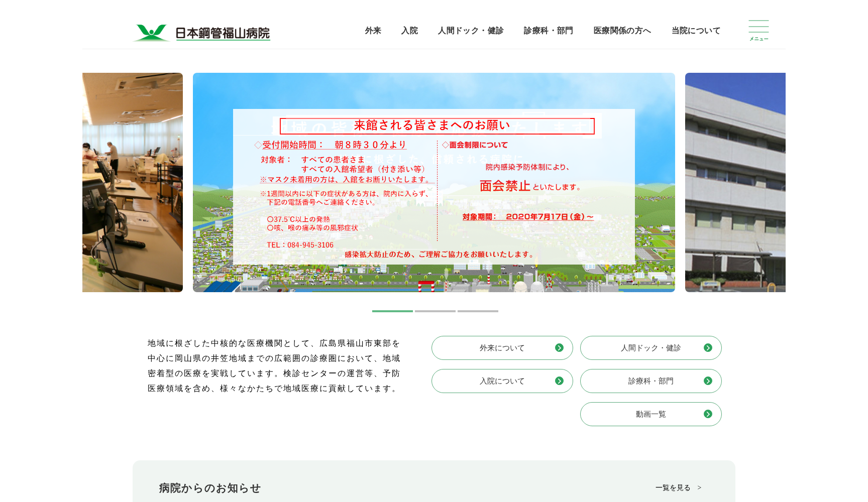Image resolution: width=868 pixels, height=502 pixels.
Task: Open 診療科・部門 from the top navigation
Action: click(548, 31)
